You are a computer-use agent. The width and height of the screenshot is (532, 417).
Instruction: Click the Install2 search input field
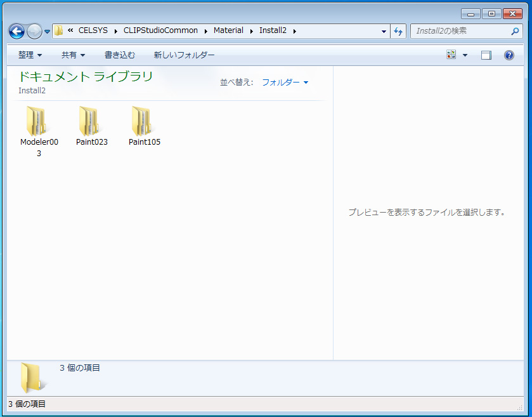click(460, 30)
